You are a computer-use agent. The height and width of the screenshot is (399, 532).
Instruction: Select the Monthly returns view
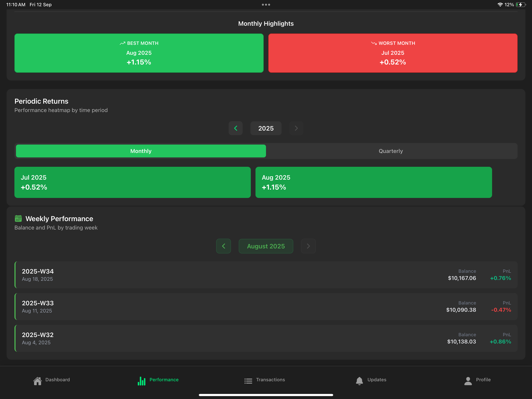coord(141,151)
